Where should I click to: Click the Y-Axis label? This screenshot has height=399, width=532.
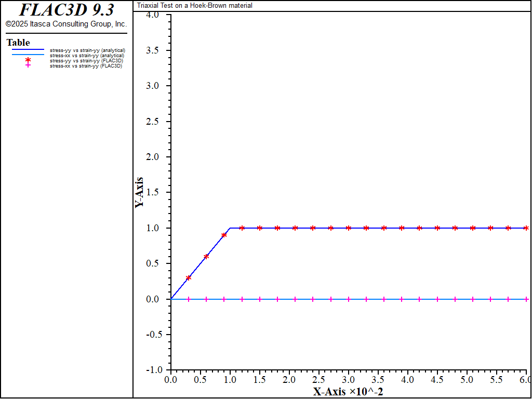click(x=139, y=193)
